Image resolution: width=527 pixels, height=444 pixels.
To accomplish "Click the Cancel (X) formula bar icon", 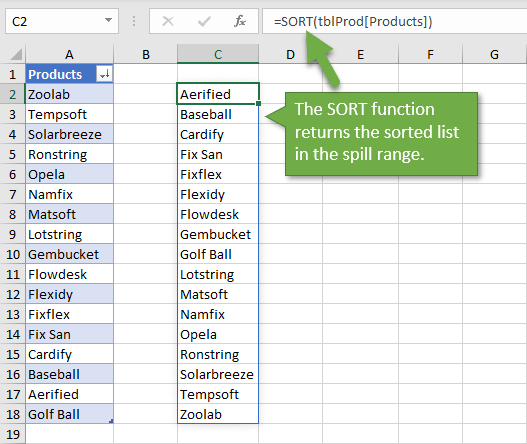I will click(x=168, y=22).
